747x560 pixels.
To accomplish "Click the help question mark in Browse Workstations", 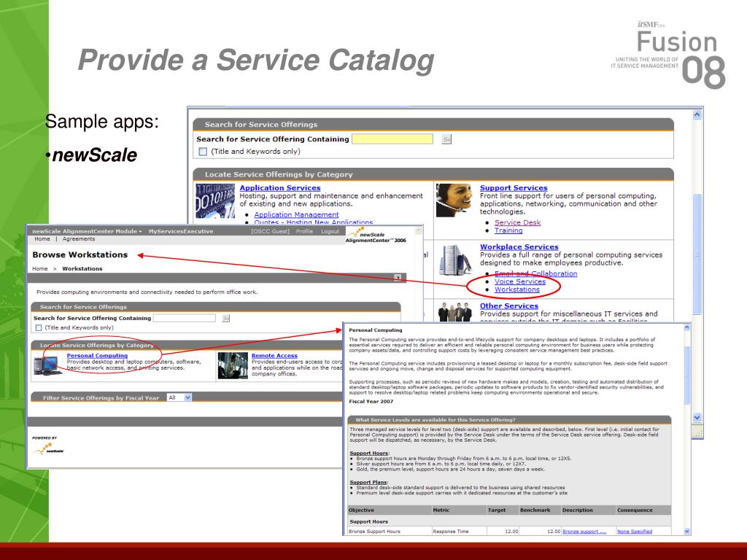I will click(398, 278).
